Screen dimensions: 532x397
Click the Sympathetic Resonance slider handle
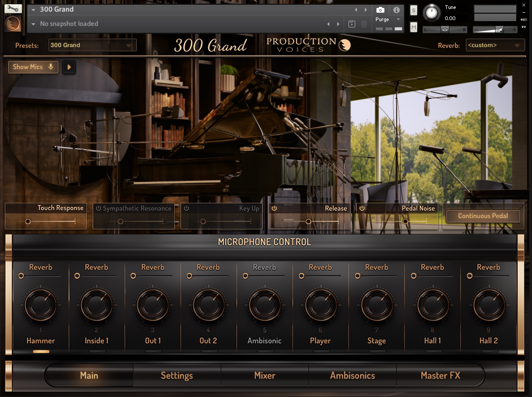click(x=120, y=221)
